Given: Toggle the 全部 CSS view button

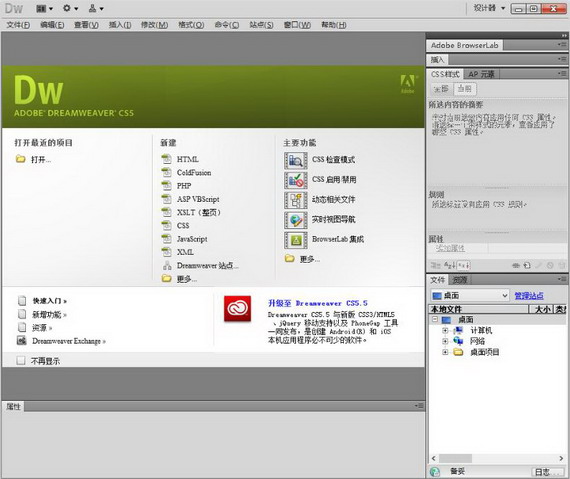Looking at the screenshot, I should pos(442,89).
